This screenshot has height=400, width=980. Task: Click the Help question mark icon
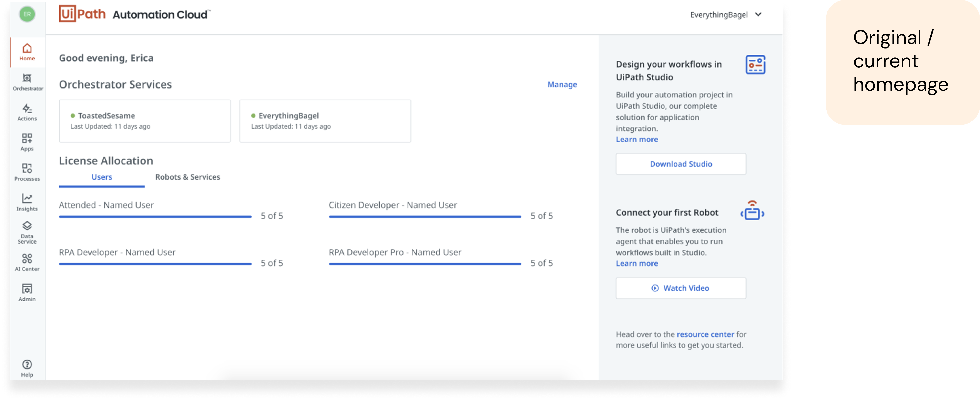pyautogui.click(x=27, y=365)
